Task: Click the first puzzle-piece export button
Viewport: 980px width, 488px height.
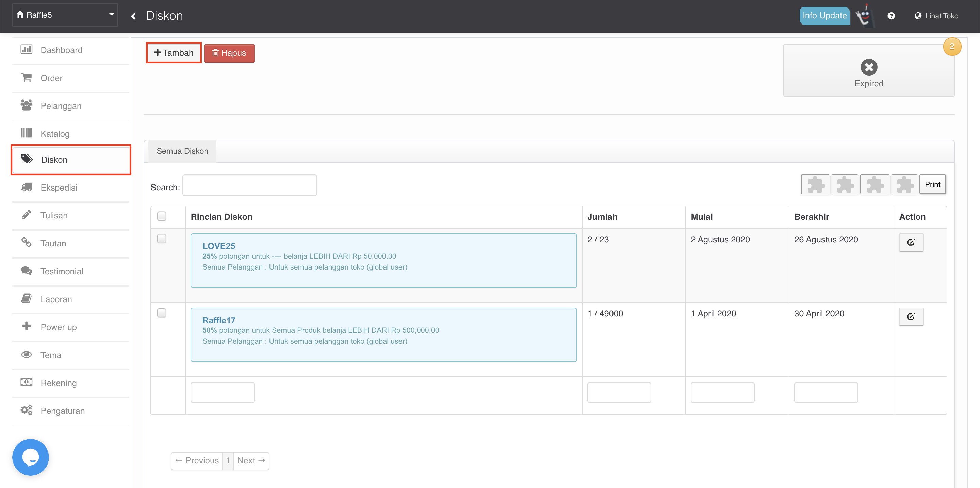Action: pyautogui.click(x=815, y=185)
